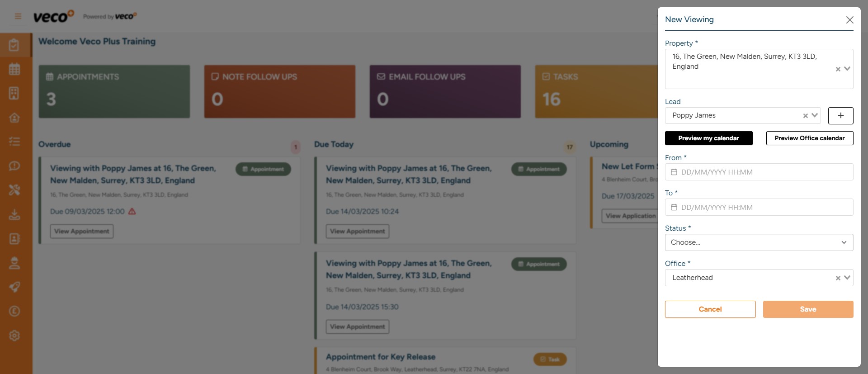The height and width of the screenshot is (374, 868).
Task: Open the download tray icon in the sidebar
Action: [x=14, y=214]
